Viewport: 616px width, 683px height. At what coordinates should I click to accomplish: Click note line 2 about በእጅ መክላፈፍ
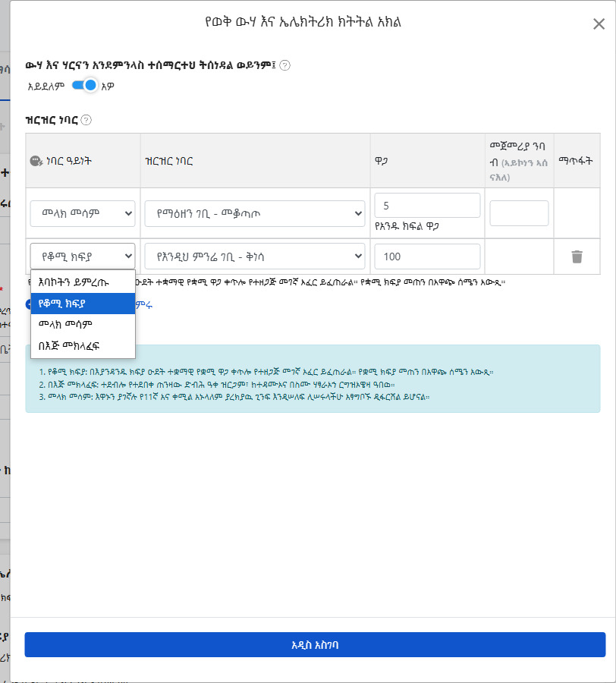coord(217,385)
